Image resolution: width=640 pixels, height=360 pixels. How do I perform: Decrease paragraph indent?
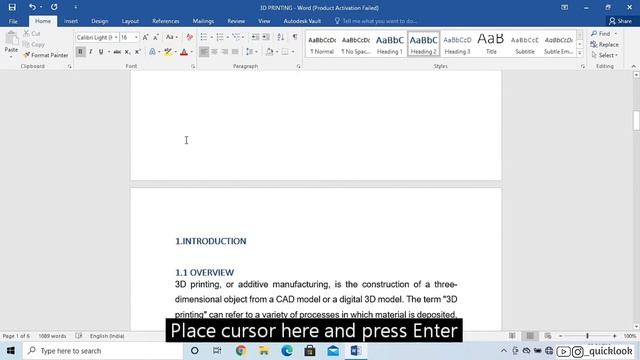pos(255,37)
